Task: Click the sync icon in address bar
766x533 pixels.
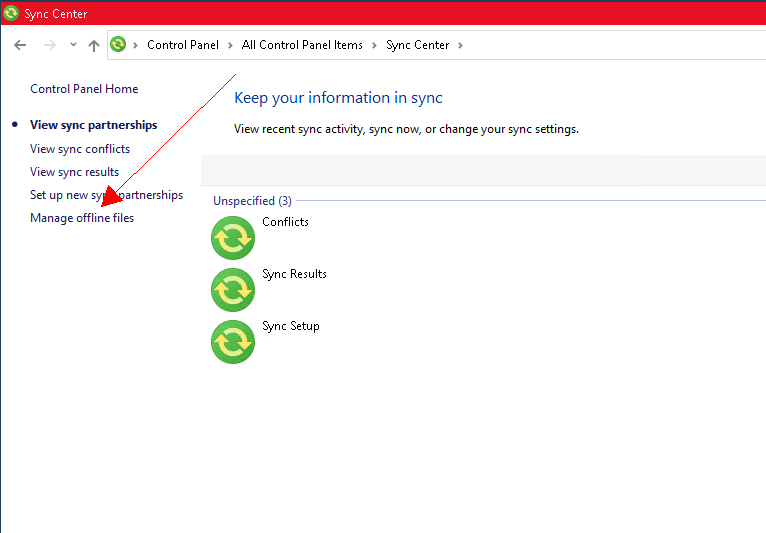Action: 119,45
